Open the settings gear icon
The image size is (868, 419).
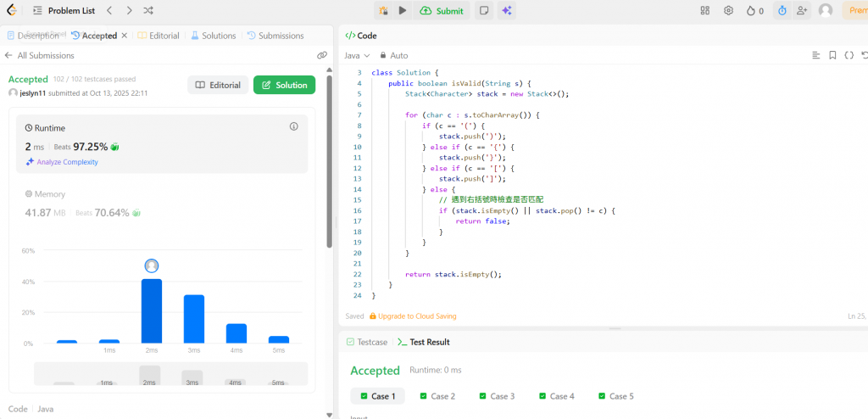click(x=728, y=10)
